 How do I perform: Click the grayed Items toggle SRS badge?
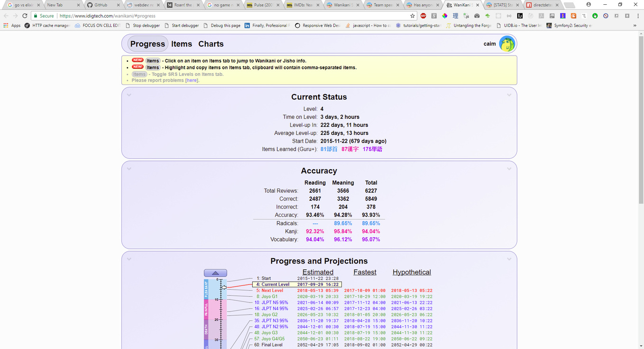click(x=139, y=75)
